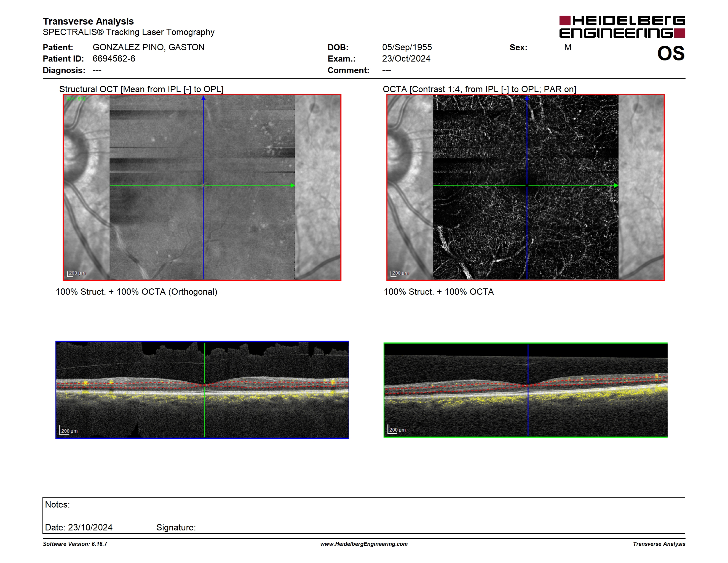Click the exam date 23/Oct/2024

pyautogui.click(x=406, y=59)
